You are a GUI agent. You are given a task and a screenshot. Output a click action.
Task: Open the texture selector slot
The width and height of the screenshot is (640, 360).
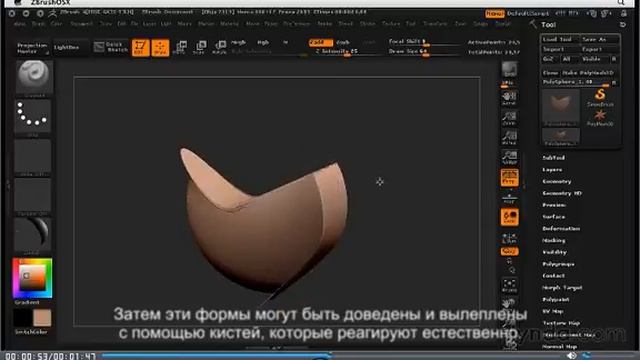click(x=33, y=196)
